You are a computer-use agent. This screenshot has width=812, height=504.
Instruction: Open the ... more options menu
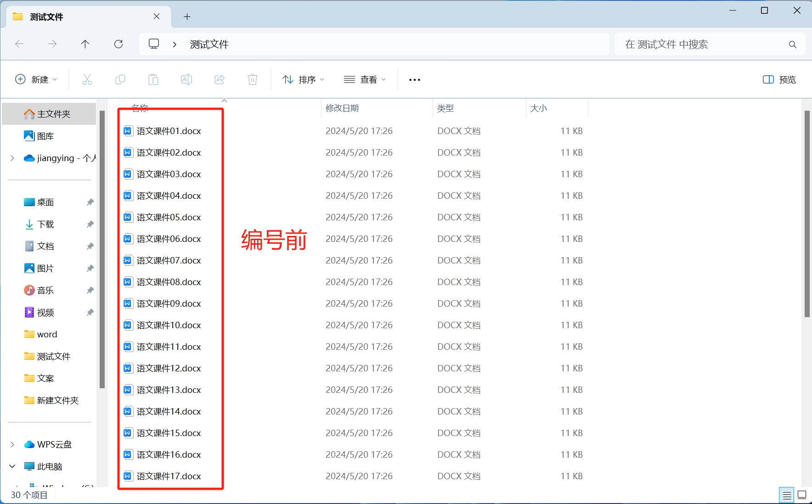pyautogui.click(x=414, y=79)
